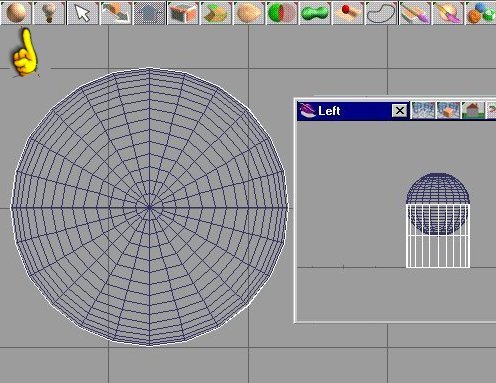Click the first blue view icon in Left window
The height and width of the screenshot is (383, 496).
[423, 110]
